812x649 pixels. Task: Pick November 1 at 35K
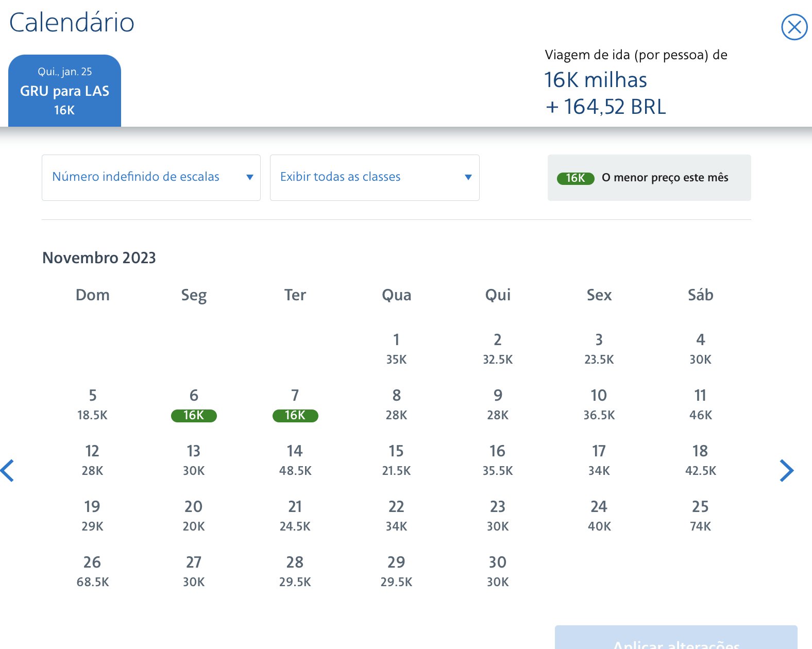click(x=396, y=349)
